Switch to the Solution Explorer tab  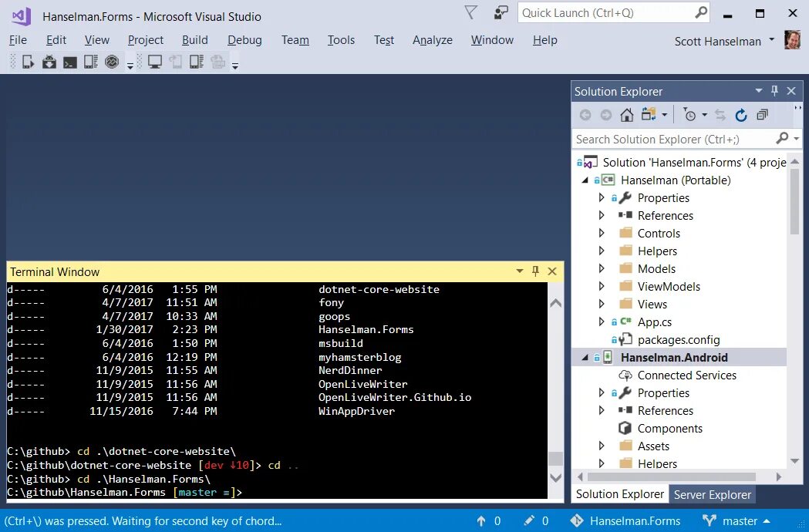pos(619,493)
